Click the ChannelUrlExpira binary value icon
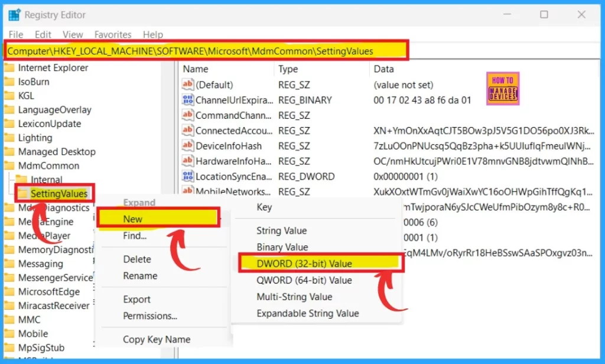The image size is (605, 364). pos(187,100)
